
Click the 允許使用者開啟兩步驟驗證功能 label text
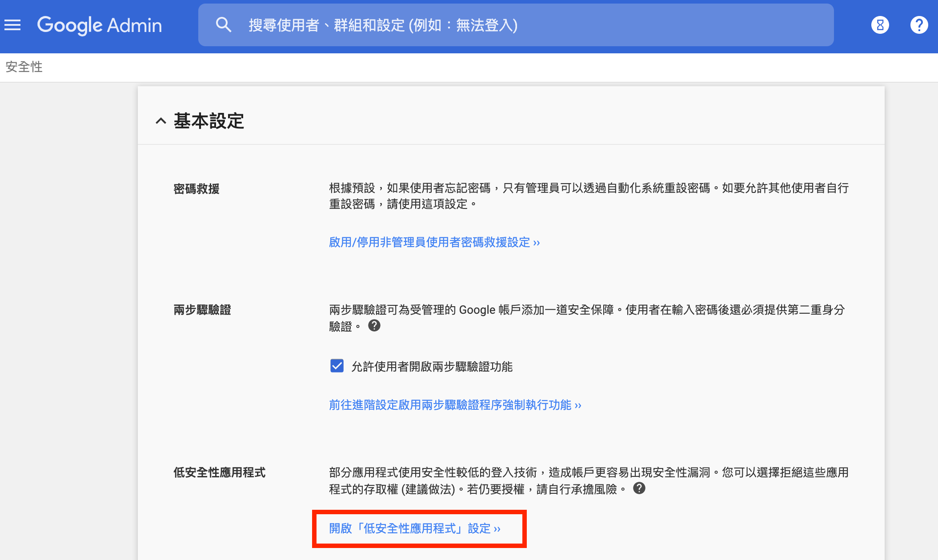432,367
